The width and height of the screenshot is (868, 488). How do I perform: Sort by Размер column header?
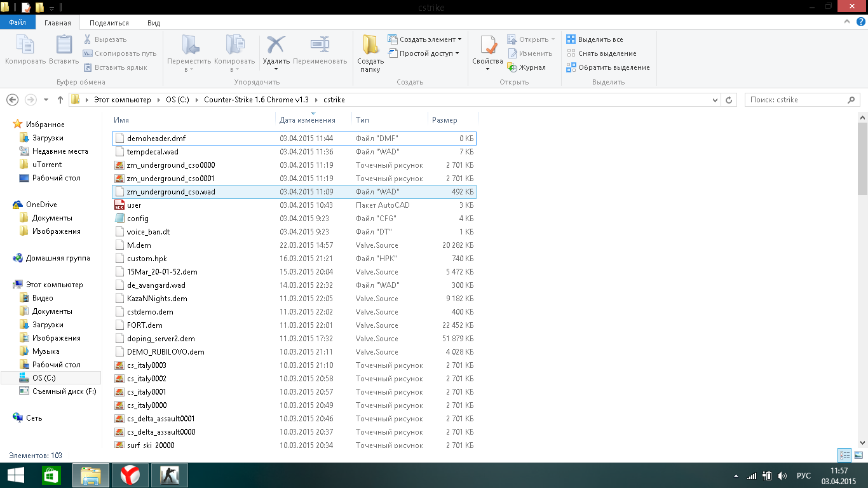click(444, 119)
